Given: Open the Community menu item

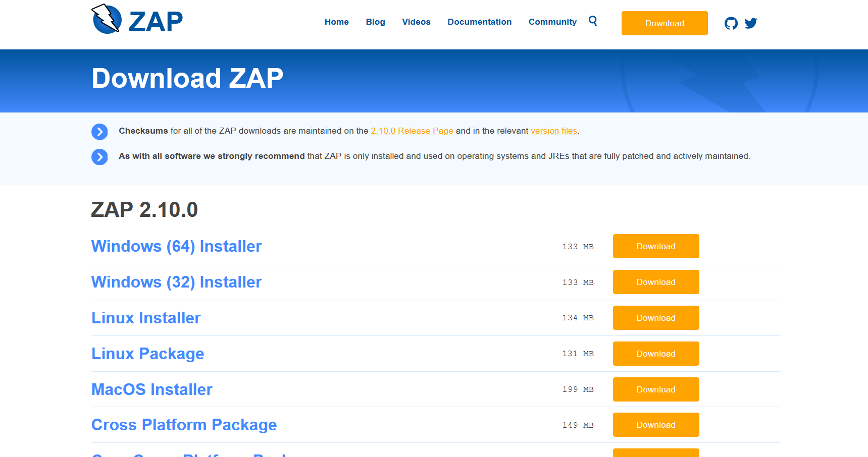Looking at the screenshot, I should (552, 22).
